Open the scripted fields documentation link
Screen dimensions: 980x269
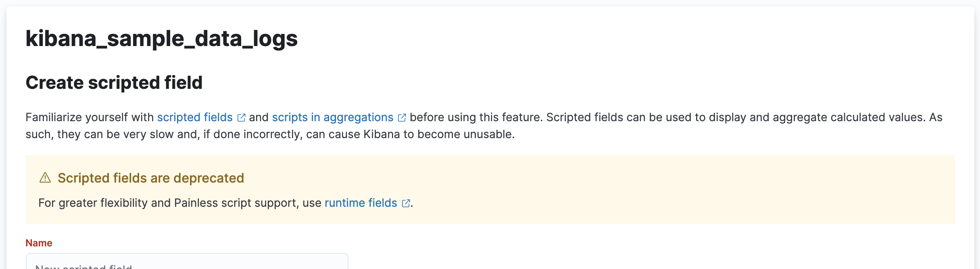pos(195,117)
